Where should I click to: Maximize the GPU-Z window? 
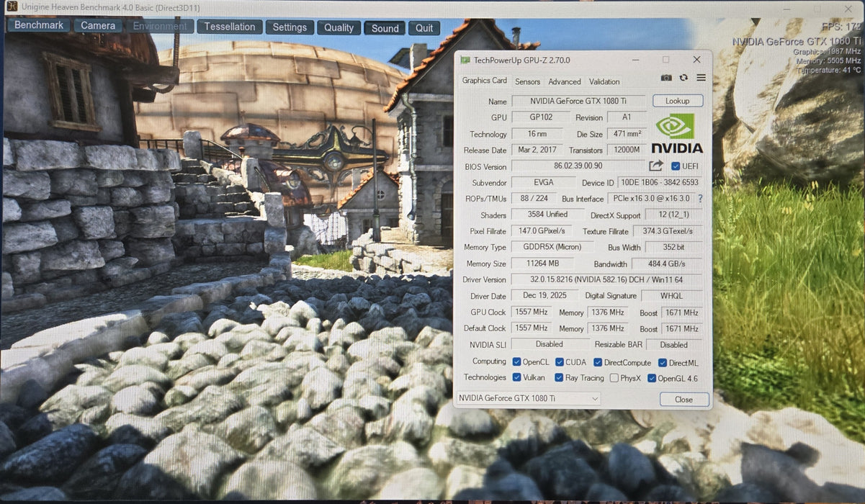[665, 60]
